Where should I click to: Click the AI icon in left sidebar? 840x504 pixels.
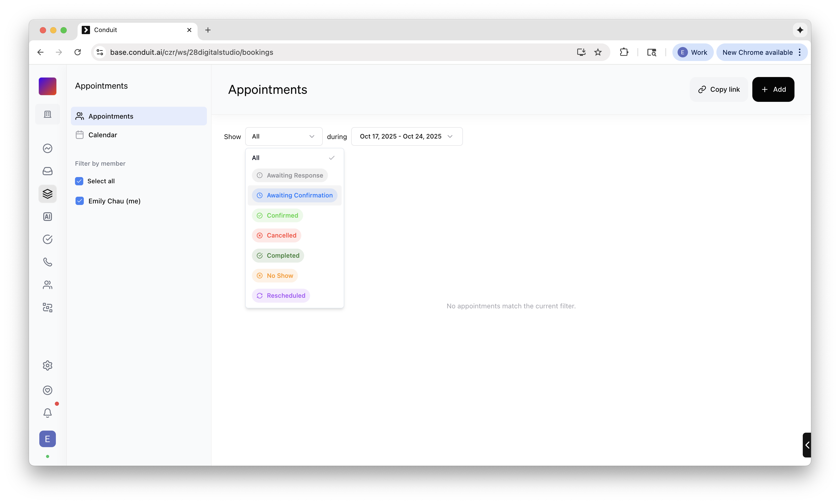point(48,217)
